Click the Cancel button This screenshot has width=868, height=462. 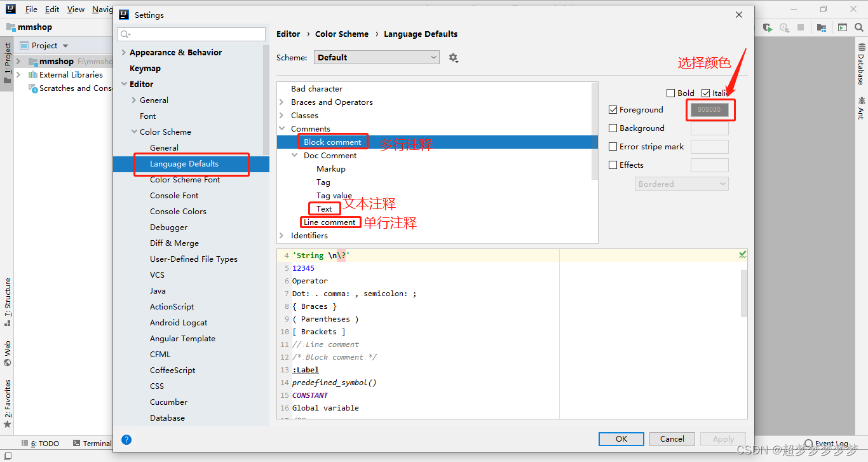tap(672, 439)
